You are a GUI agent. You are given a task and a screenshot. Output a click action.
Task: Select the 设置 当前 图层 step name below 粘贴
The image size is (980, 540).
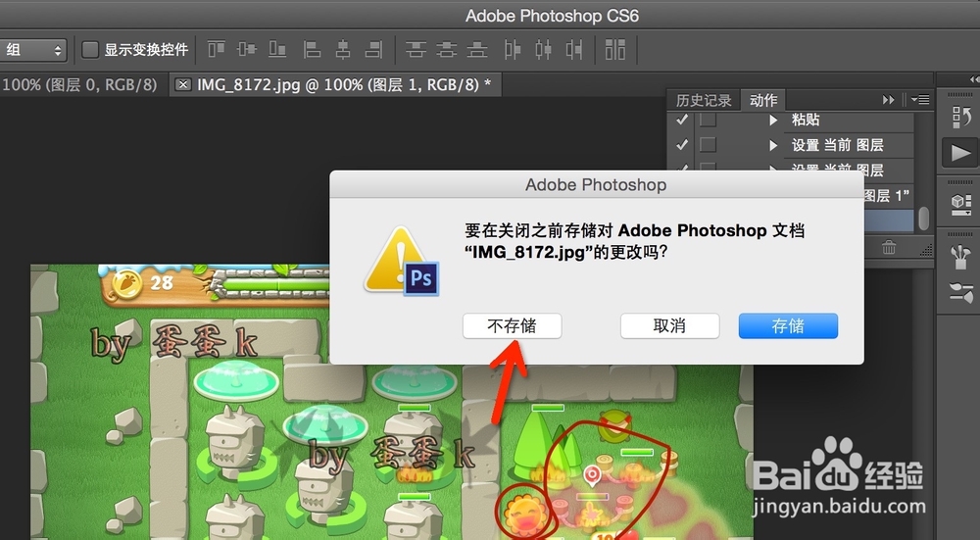click(x=838, y=145)
